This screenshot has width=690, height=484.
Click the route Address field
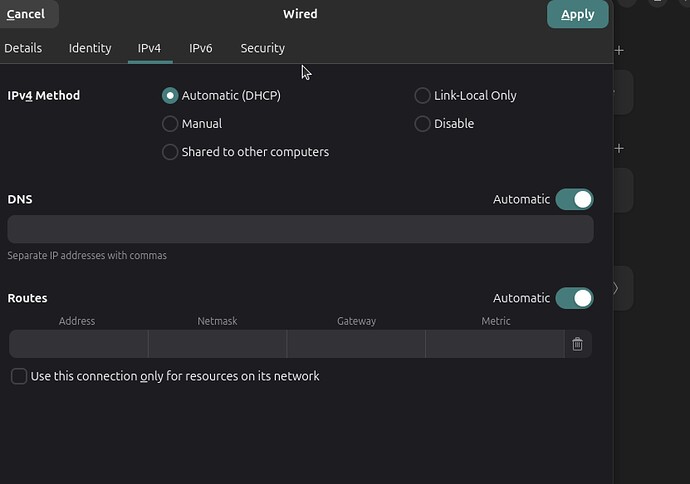coord(78,344)
